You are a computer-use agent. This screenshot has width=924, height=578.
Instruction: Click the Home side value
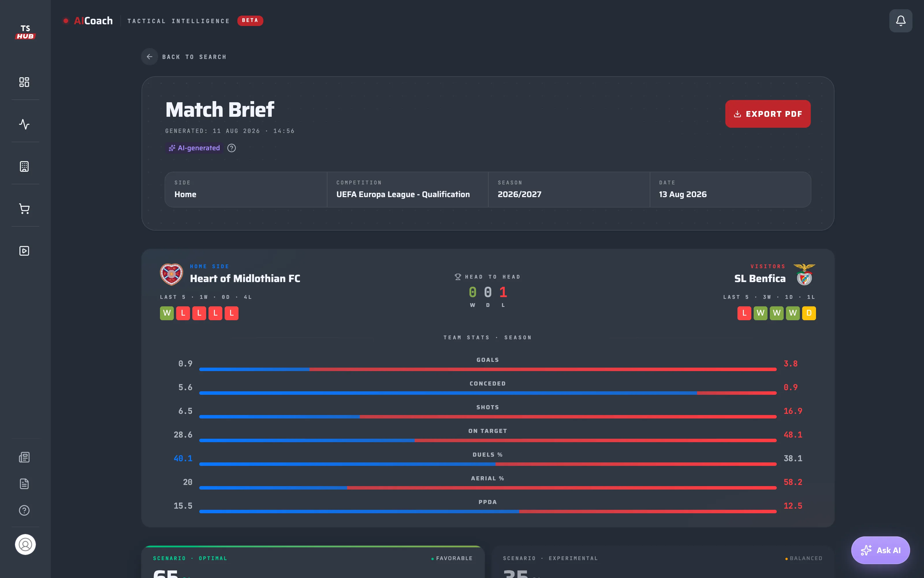click(x=185, y=194)
